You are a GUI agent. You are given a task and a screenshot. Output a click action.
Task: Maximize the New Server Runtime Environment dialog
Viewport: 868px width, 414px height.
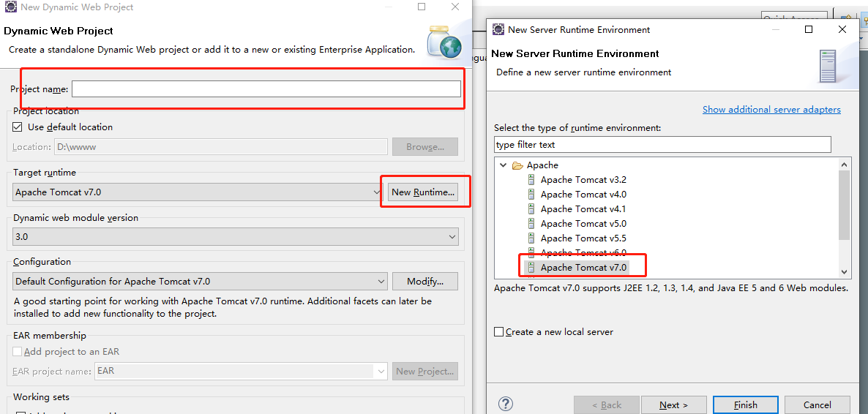(x=809, y=29)
